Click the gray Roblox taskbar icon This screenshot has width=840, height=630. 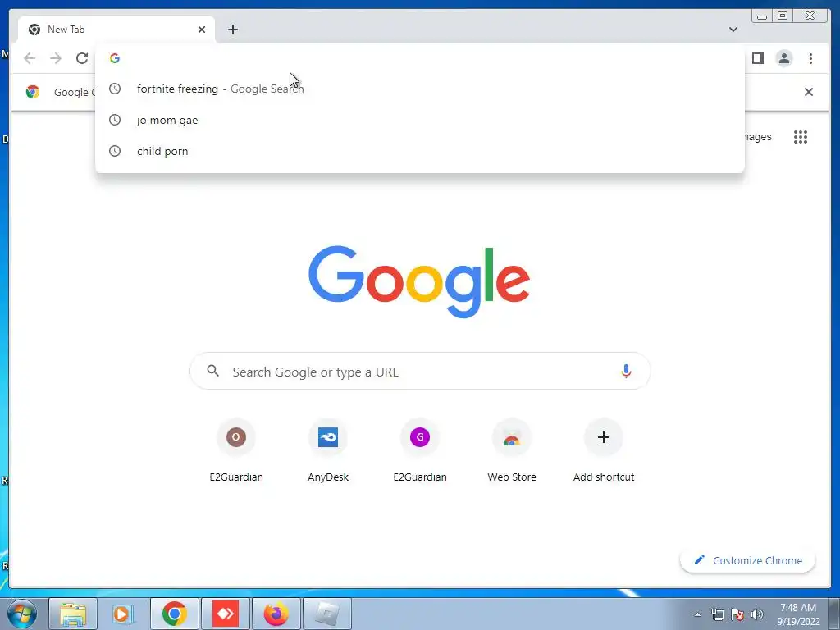coord(327,614)
